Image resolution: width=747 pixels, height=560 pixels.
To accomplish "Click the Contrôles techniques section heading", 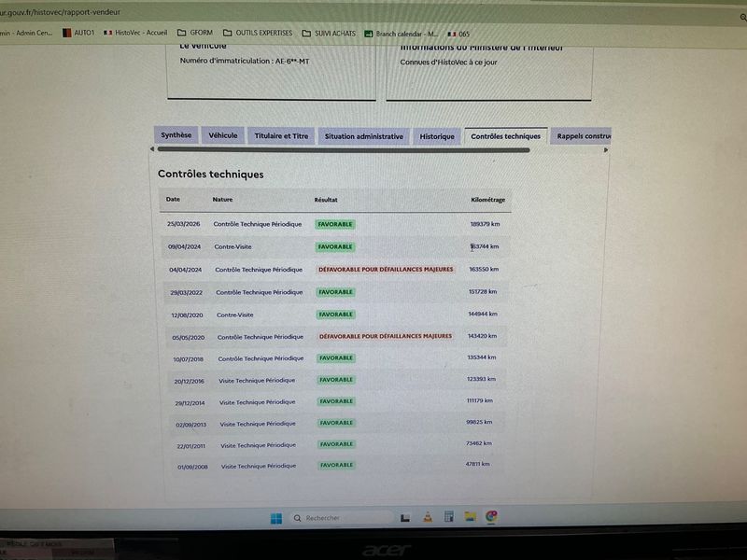I will click(211, 175).
